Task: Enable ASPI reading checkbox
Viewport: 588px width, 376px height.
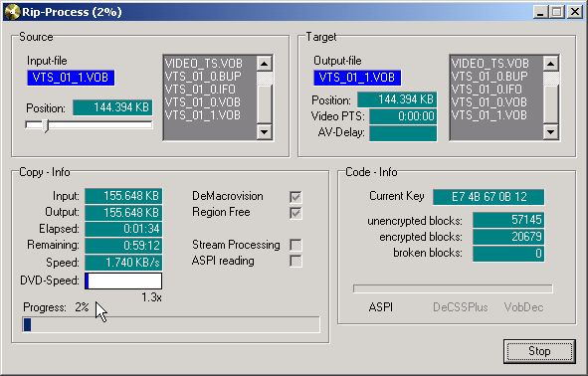Action: (295, 262)
